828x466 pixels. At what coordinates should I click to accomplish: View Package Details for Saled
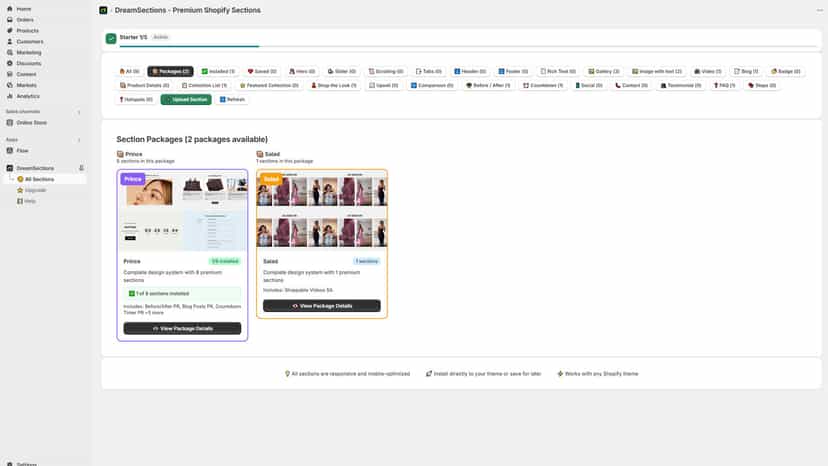click(x=322, y=306)
